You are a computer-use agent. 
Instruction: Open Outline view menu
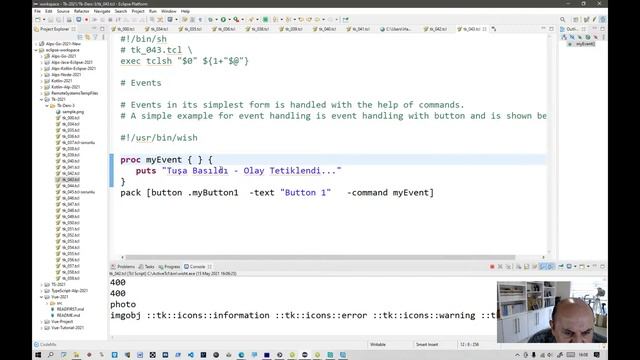tap(604, 37)
